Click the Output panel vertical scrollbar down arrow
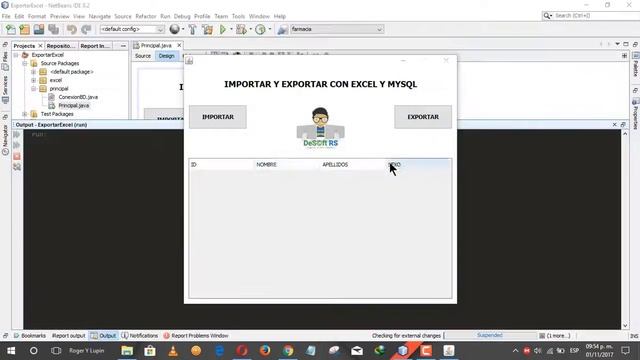The height and width of the screenshot is (360, 640). coord(625,325)
